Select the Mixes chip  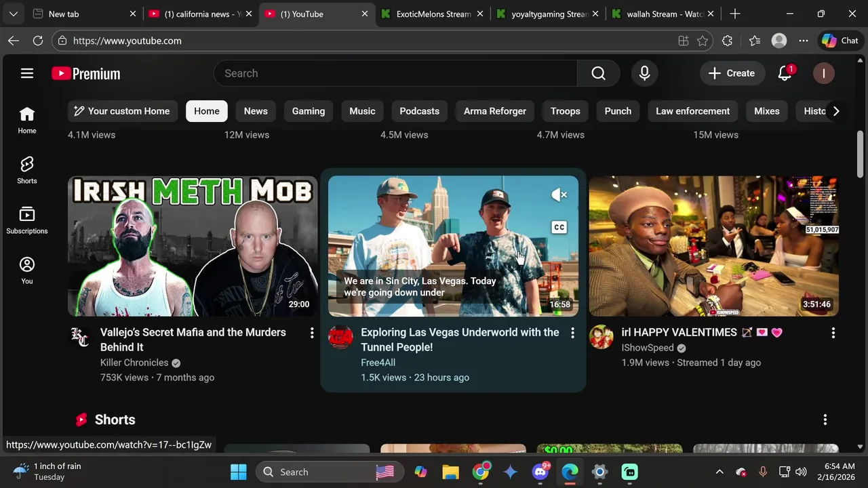[x=767, y=111]
